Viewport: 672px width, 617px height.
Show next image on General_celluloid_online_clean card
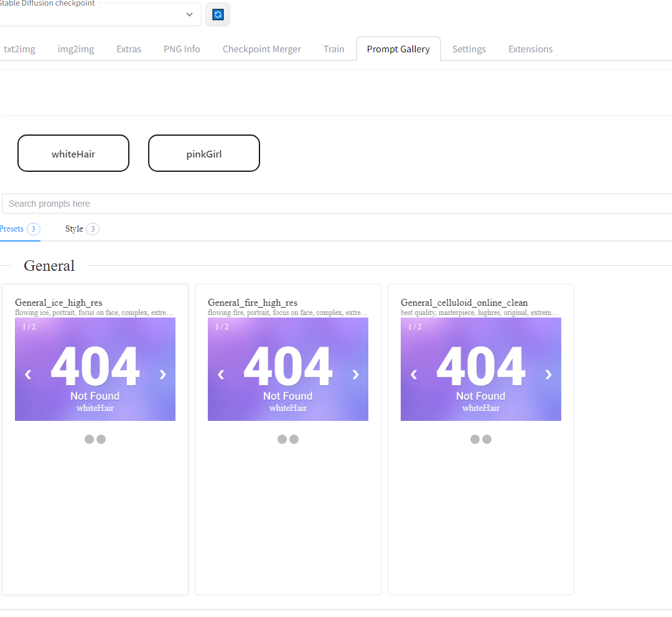(548, 374)
